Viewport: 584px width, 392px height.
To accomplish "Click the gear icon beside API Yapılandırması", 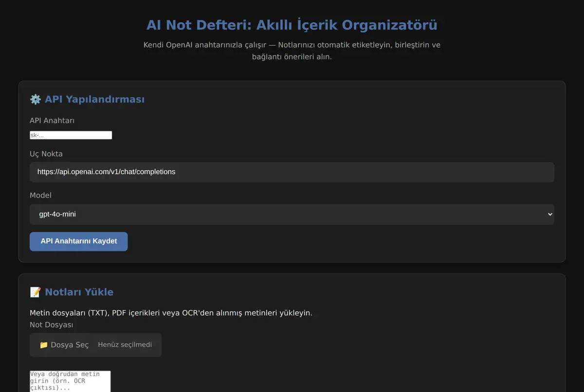I will tap(36, 99).
